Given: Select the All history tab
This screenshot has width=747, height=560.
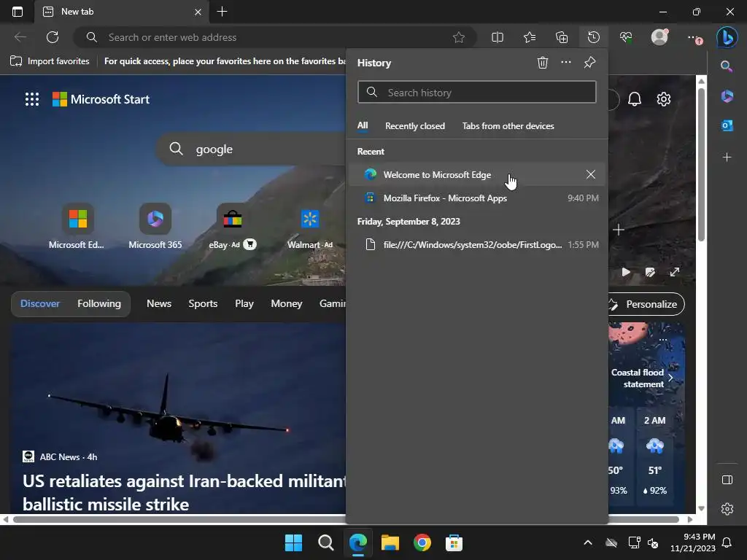Looking at the screenshot, I should [x=363, y=125].
